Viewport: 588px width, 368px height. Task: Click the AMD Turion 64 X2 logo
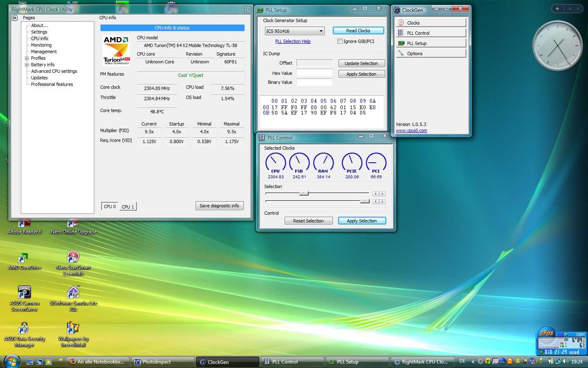tap(116, 50)
